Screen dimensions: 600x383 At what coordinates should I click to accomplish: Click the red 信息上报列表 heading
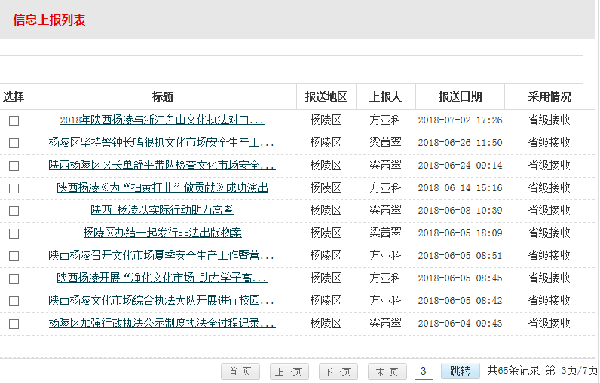49,20
